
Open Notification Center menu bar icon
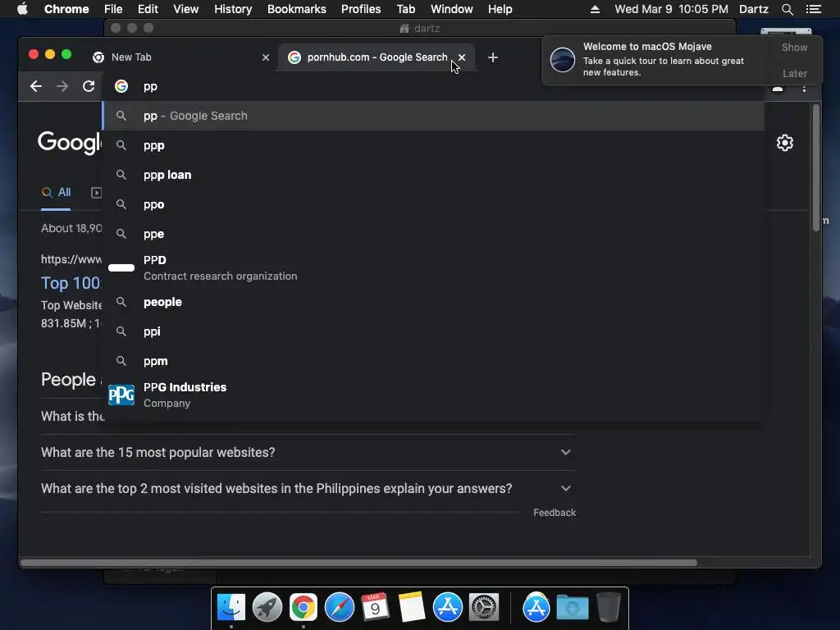pyautogui.click(x=813, y=9)
